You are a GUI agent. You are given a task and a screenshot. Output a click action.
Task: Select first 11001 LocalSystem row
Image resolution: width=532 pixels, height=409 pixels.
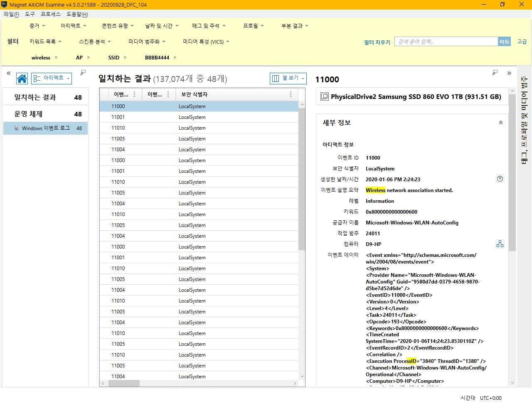click(199, 117)
